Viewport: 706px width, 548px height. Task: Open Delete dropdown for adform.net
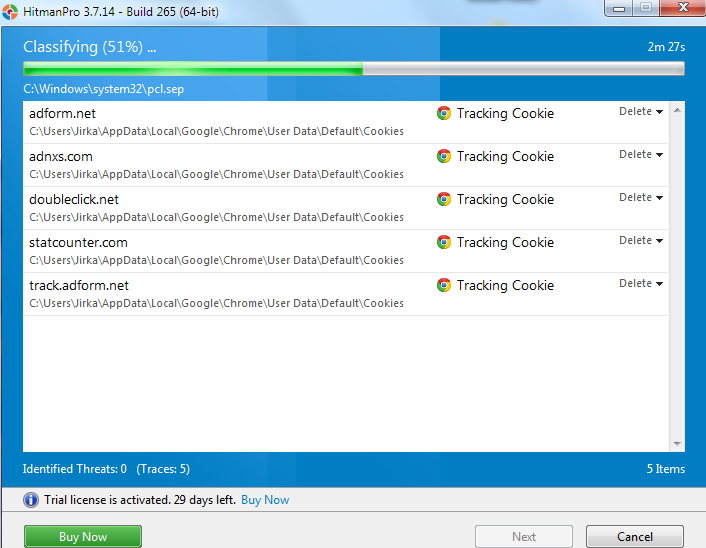(641, 111)
